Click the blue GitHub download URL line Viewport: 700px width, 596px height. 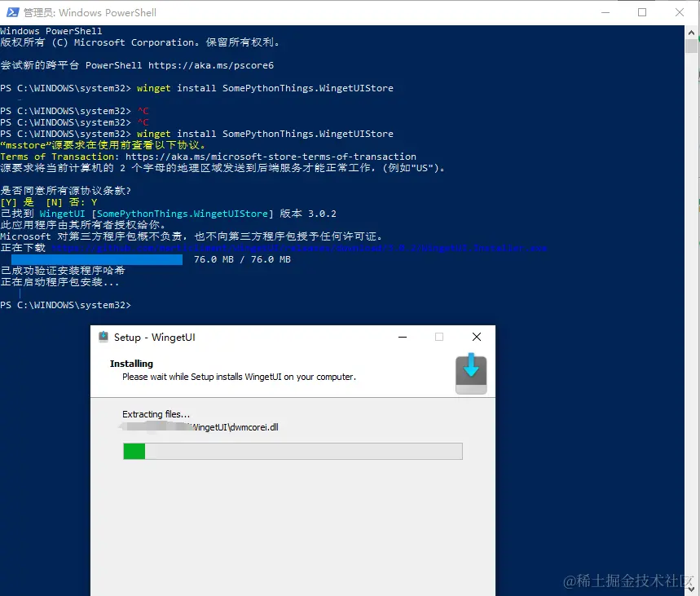point(299,248)
